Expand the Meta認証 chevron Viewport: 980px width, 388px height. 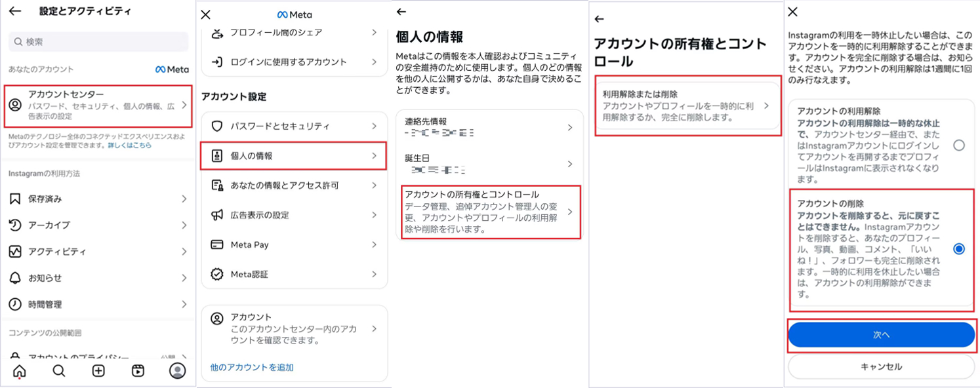point(374,274)
